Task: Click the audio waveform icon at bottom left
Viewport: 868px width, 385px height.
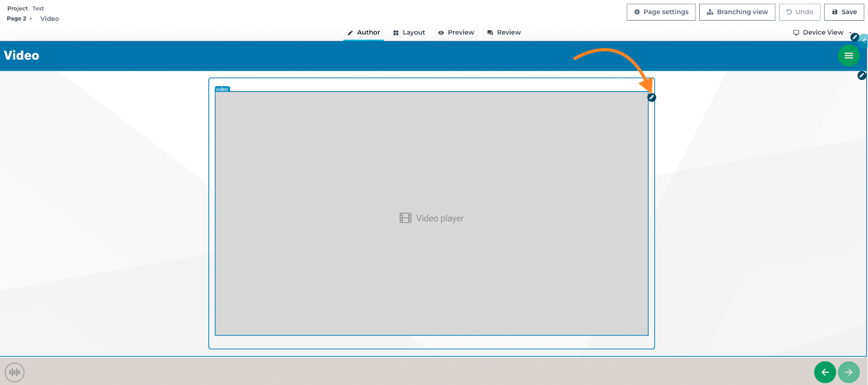Action: tap(15, 372)
